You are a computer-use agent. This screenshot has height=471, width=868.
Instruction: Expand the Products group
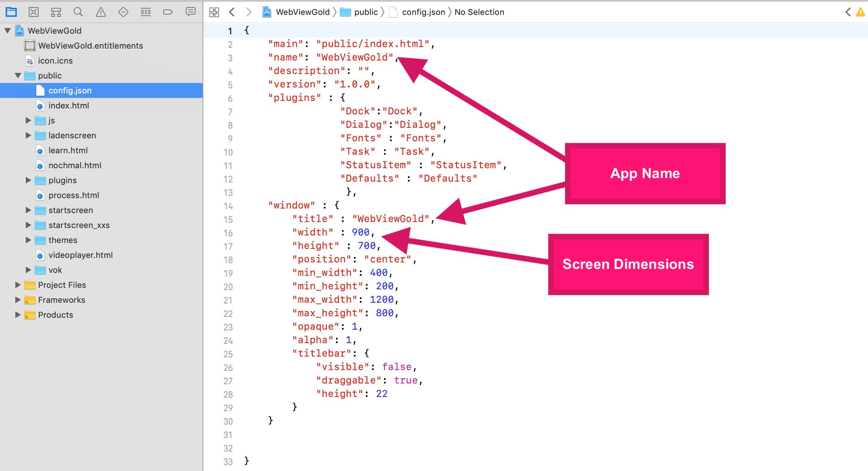[x=18, y=315]
